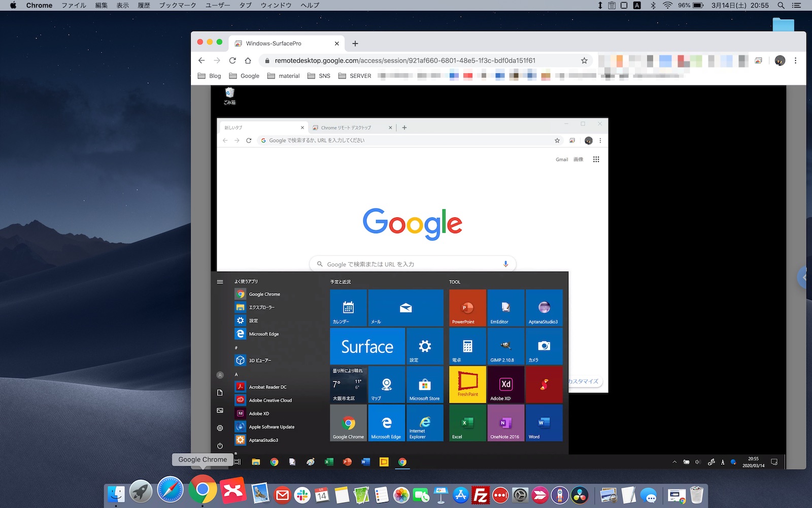Open the Google apps grid in remote Chrome
Screen dimensions: 812x508
pyautogui.click(x=596, y=160)
